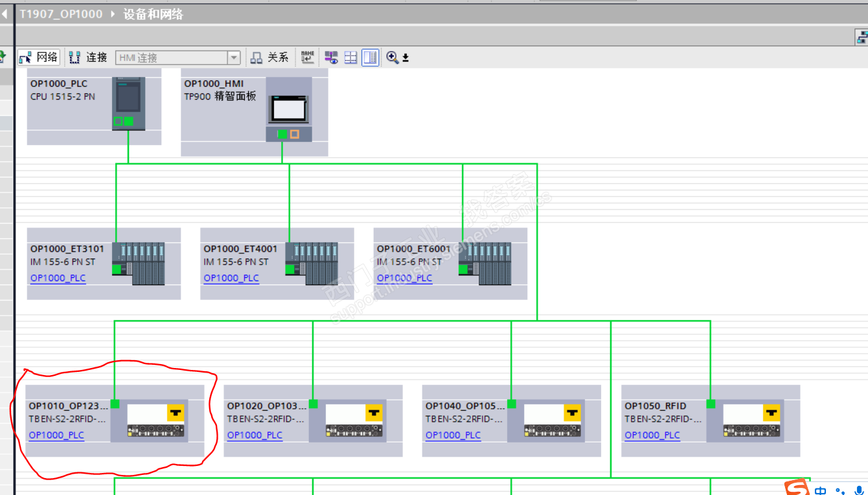The image size is (868, 495).
Task: Select the OP1010_OP123 TBEN RFID module image
Action: click(x=155, y=421)
